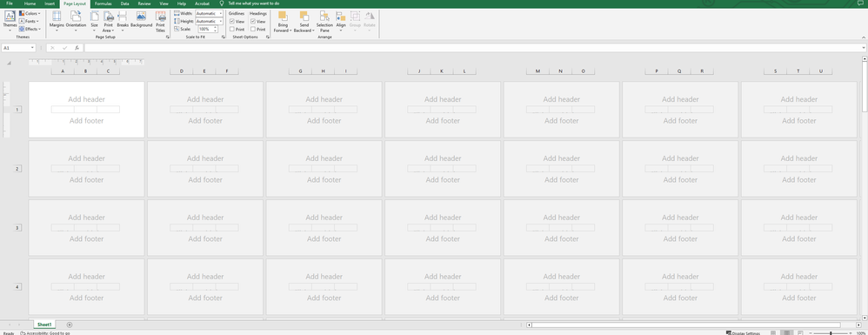
Task: Select row 2 header
Action: pos(17,168)
